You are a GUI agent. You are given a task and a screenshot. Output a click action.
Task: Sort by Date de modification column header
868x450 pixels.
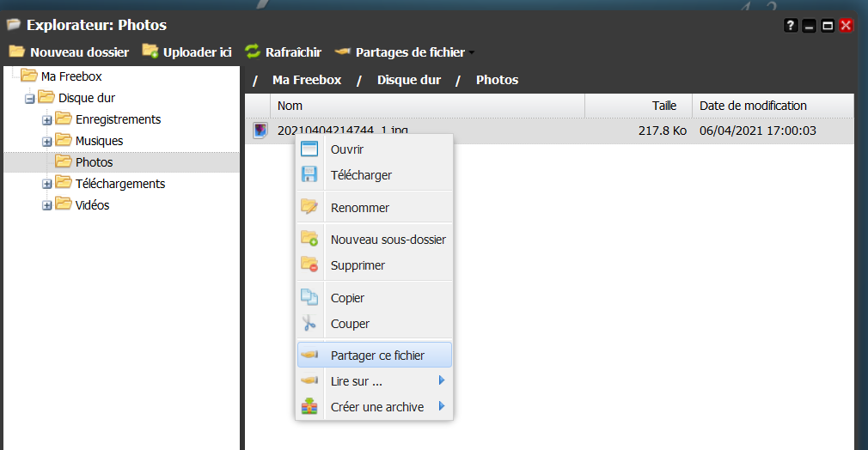[x=753, y=106]
